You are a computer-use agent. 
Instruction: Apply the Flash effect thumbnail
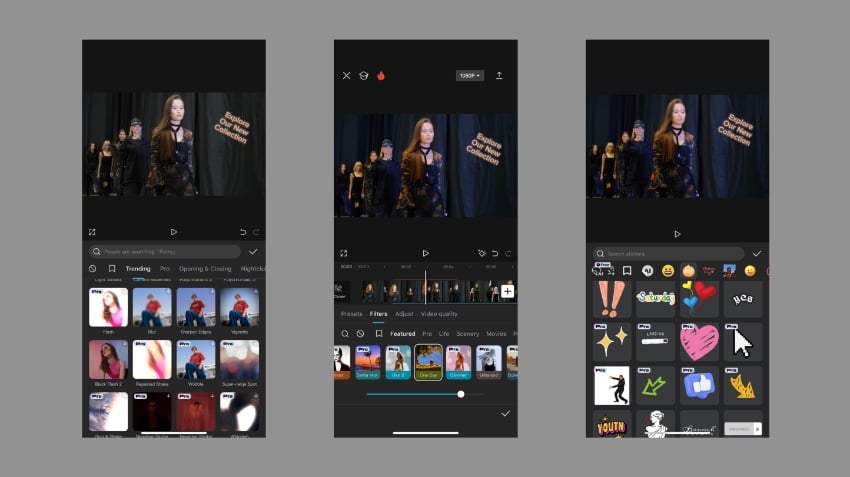[108, 307]
